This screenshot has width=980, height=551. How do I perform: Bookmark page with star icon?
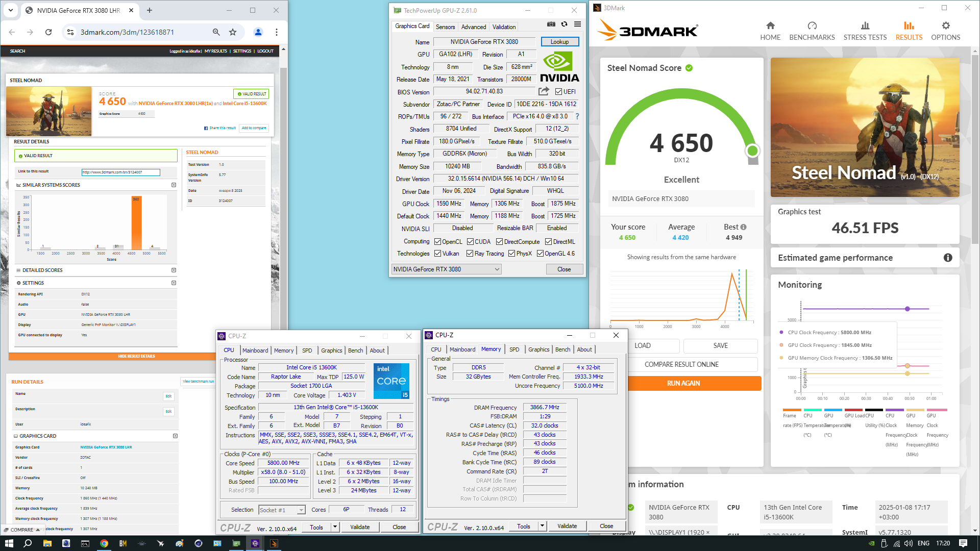point(233,32)
